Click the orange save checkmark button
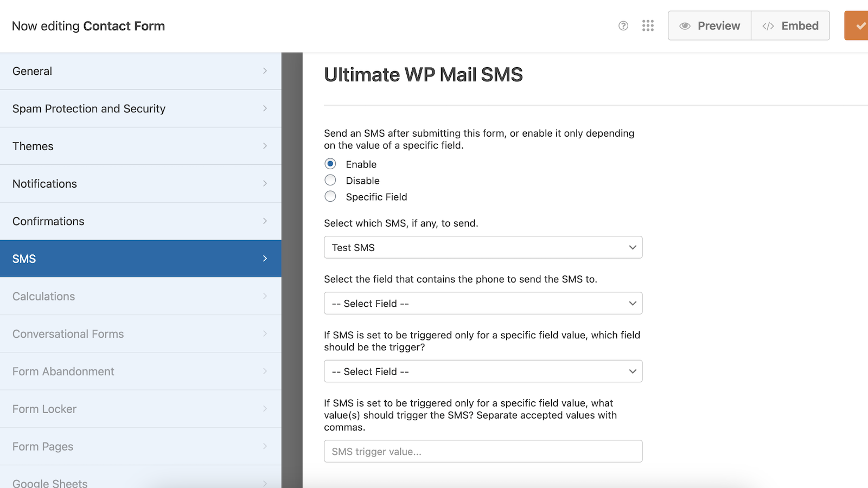The image size is (868, 488). coord(857,25)
